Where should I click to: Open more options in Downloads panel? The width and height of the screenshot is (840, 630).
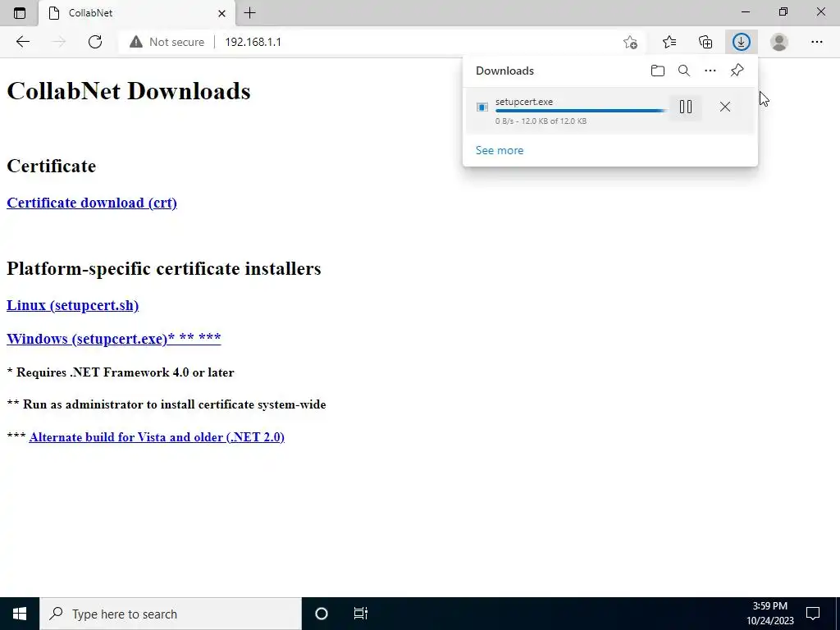[x=710, y=71]
